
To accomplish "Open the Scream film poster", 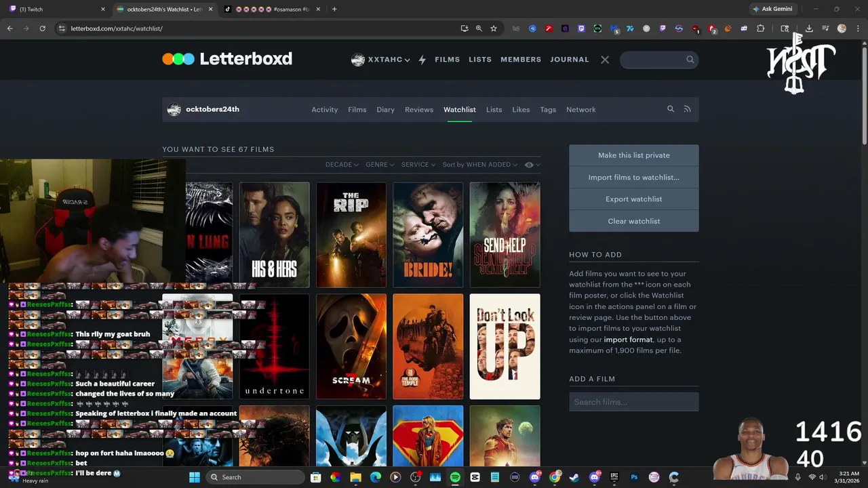I will pyautogui.click(x=351, y=346).
